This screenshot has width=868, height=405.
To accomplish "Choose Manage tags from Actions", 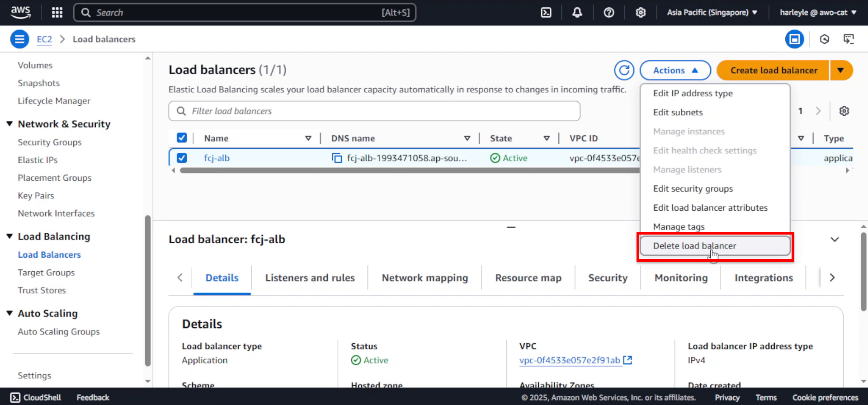I will 715,226.
